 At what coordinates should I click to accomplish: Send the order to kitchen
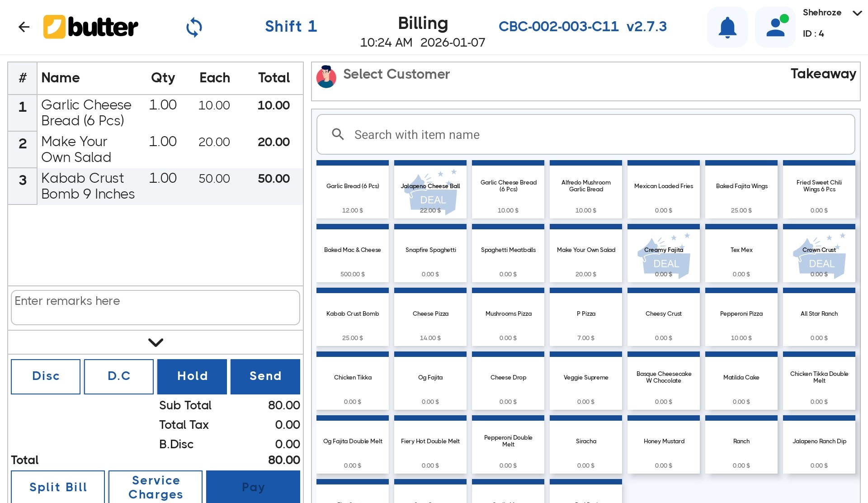[x=265, y=376]
